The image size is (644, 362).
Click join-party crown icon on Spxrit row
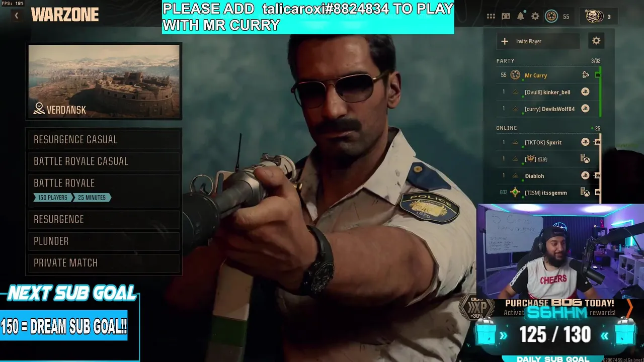tap(597, 142)
